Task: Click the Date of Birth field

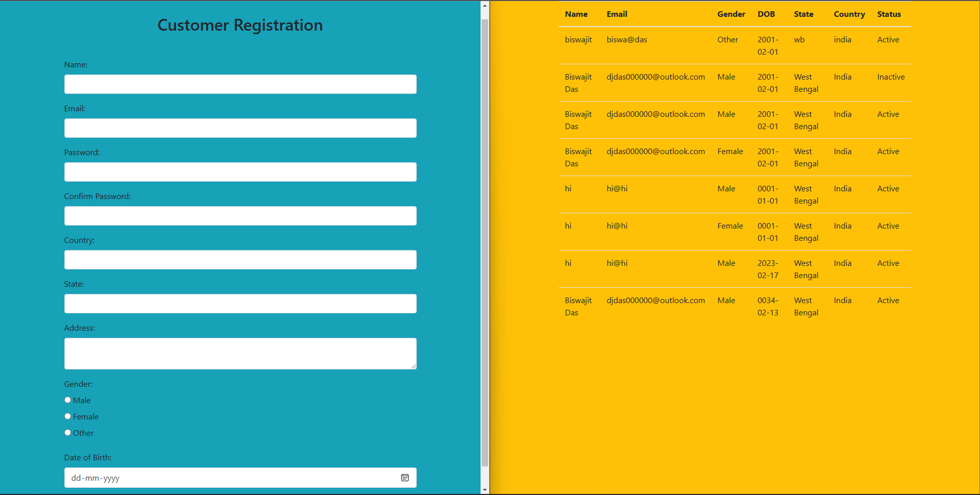Action: click(241, 478)
